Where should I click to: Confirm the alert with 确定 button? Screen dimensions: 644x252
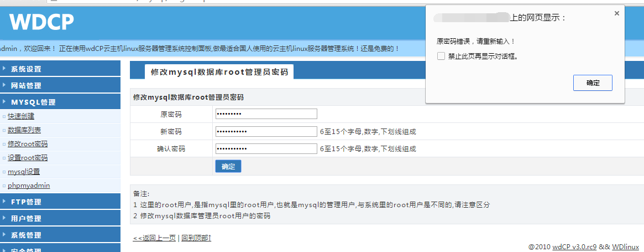click(593, 83)
